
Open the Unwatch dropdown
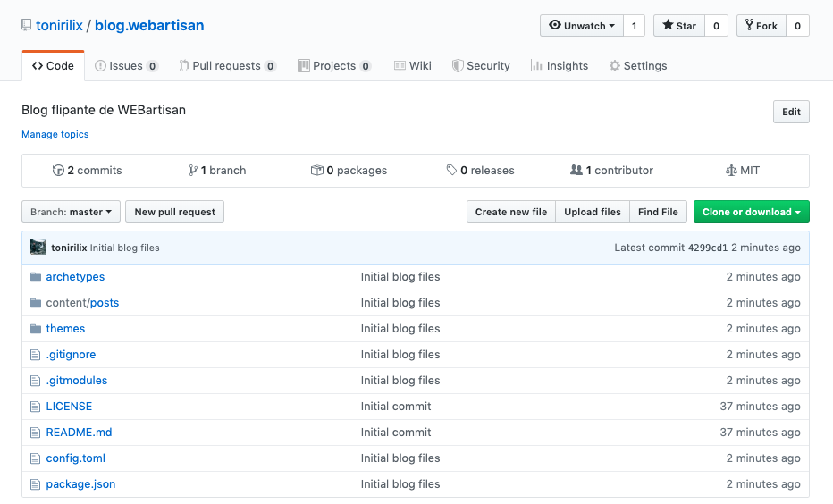[582, 26]
